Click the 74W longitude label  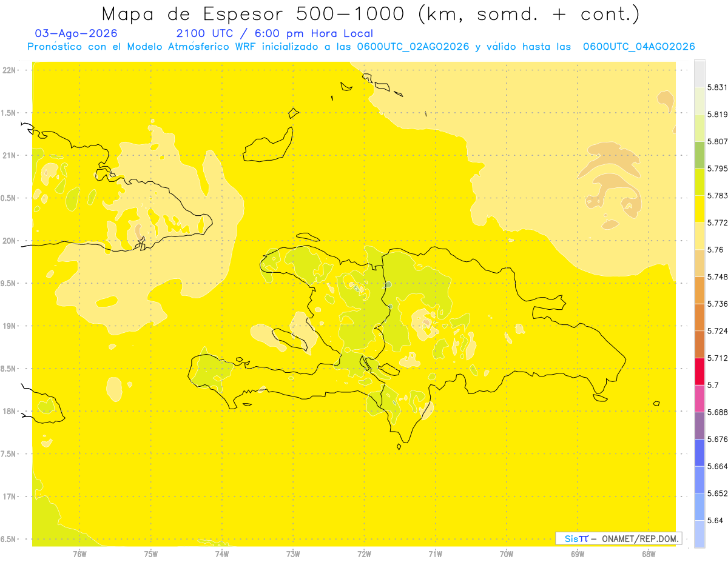222,554
